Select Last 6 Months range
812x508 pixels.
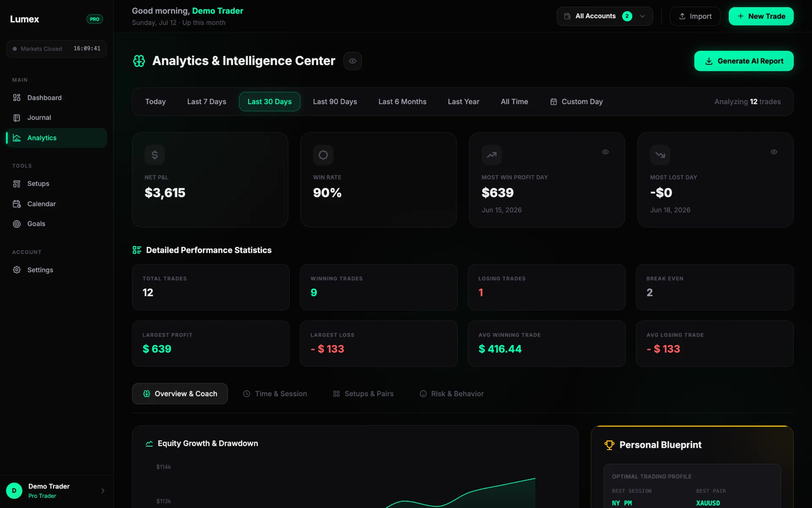[403, 102]
